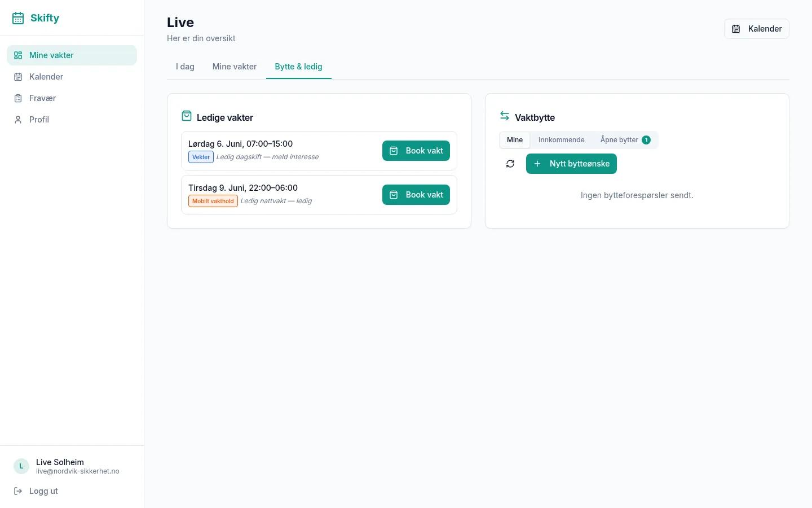Click the Skifty calendar logo icon
This screenshot has width=812, height=508.
click(x=18, y=18)
